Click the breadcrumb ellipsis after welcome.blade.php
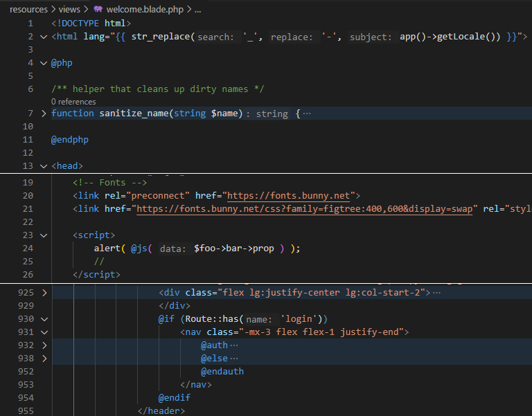The height and width of the screenshot is (416, 532). tap(198, 10)
